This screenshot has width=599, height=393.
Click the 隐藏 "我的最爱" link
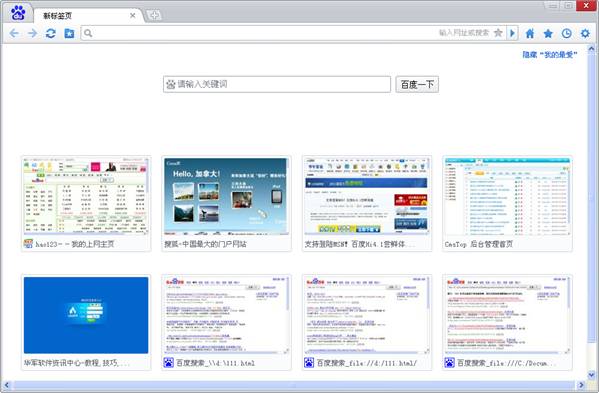[x=550, y=55]
